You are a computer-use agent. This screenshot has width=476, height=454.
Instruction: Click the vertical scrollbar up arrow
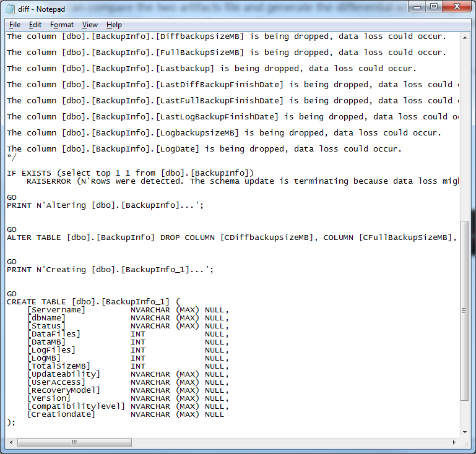click(465, 36)
